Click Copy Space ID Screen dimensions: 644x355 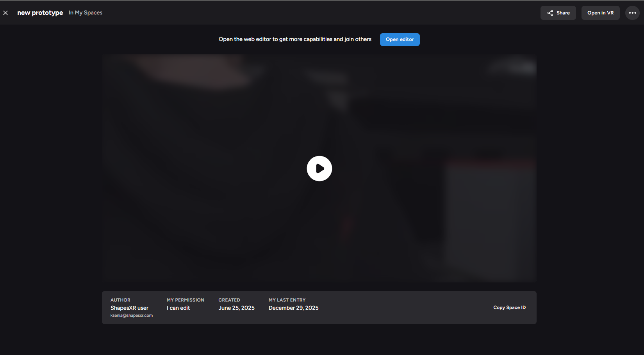pos(509,307)
